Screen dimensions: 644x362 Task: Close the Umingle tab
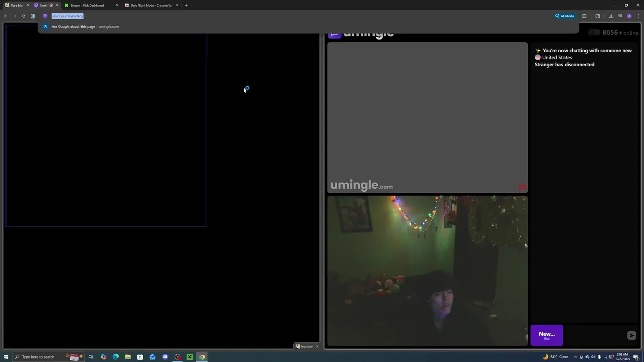click(x=57, y=5)
